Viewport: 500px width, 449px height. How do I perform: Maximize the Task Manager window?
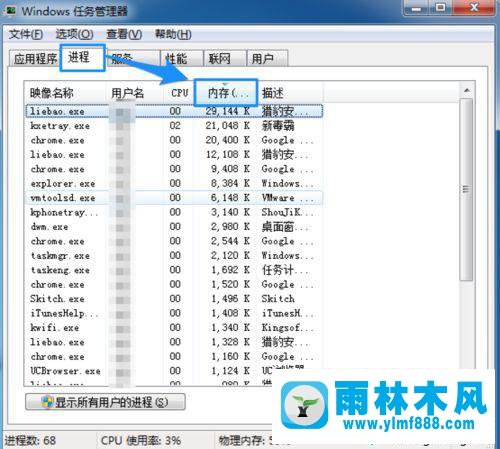click(441, 8)
